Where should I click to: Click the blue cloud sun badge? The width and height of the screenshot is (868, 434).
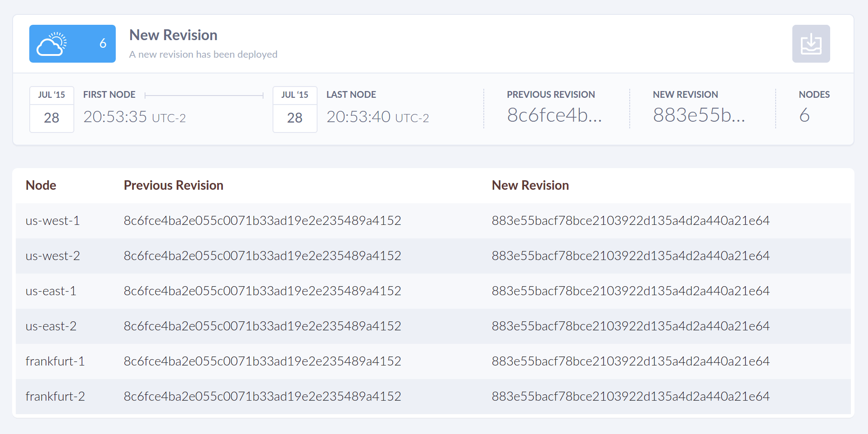73,44
